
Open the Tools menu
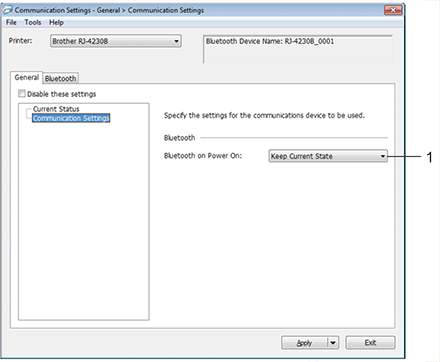[33, 22]
